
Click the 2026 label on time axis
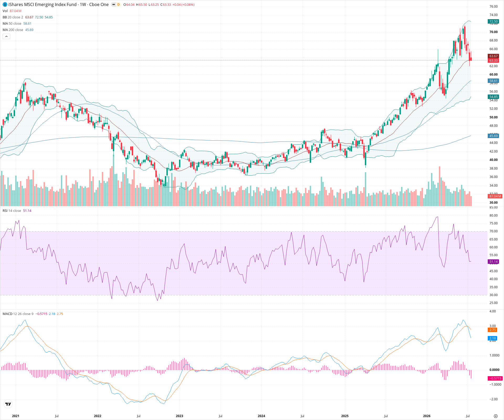point(427,416)
